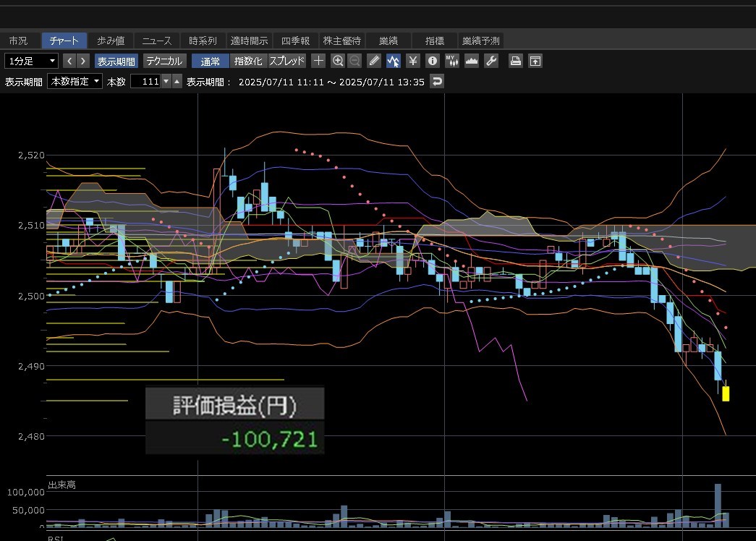Select the 指数化 chart mode

(x=248, y=61)
